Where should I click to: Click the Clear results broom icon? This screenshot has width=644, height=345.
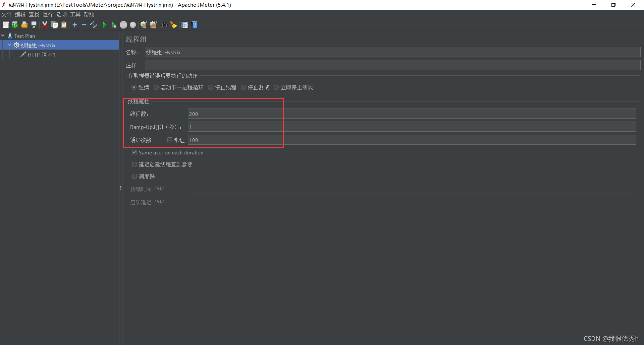(144, 25)
